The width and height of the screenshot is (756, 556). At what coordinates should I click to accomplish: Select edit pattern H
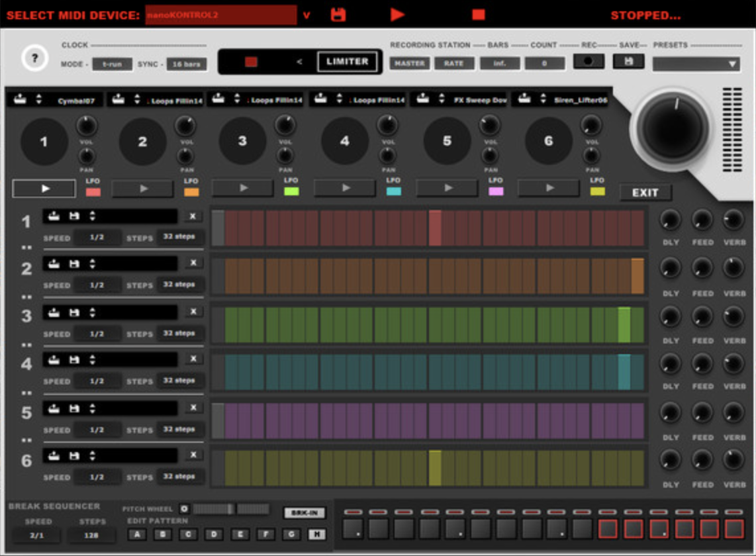317,534
